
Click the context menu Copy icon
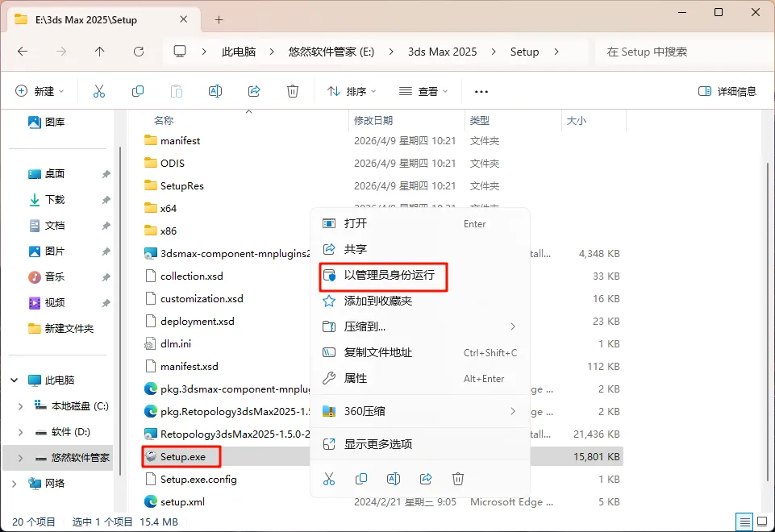point(361,479)
